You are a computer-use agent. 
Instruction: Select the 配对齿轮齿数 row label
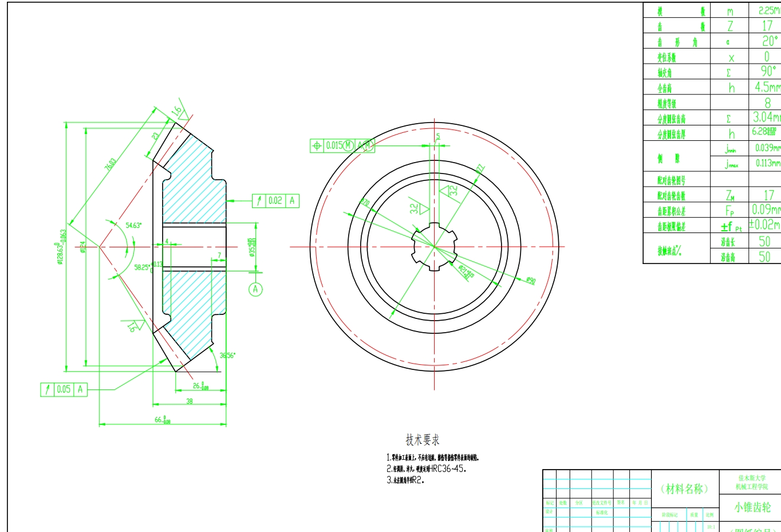coord(672,196)
